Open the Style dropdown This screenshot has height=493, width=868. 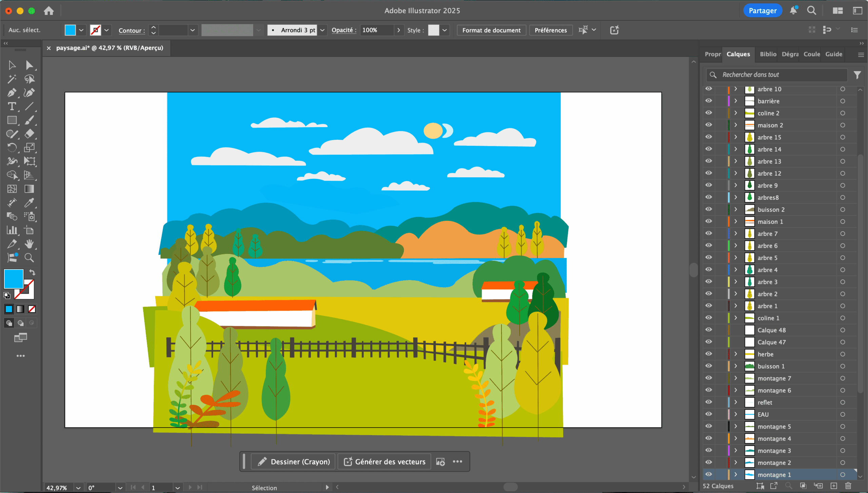pyautogui.click(x=445, y=30)
